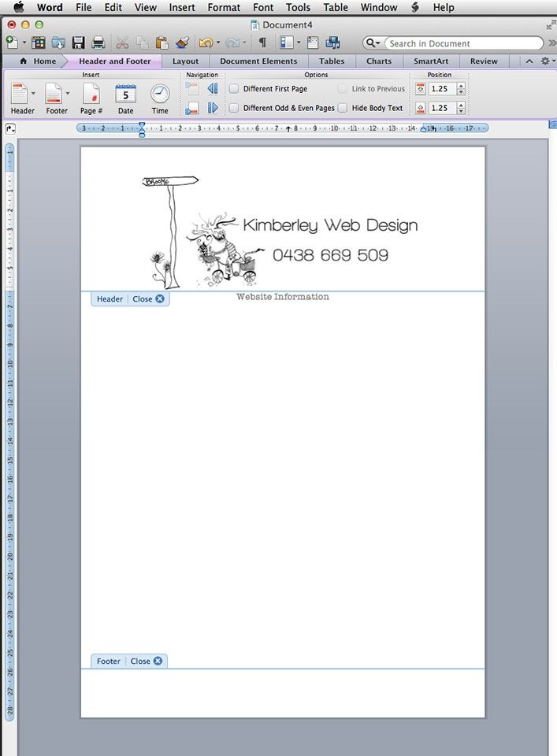Open the ribbon settings gear icon
Screen dimensions: 557x756
coord(545,61)
